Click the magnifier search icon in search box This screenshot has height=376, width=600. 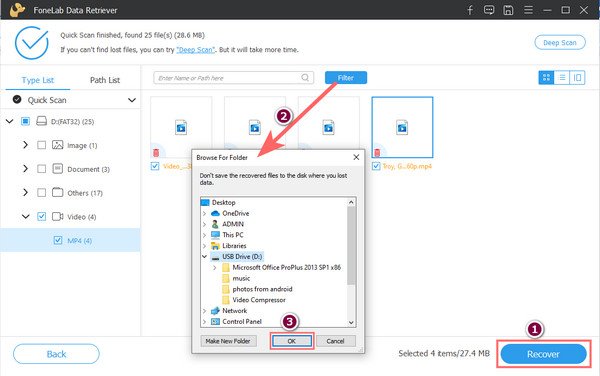pos(305,78)
